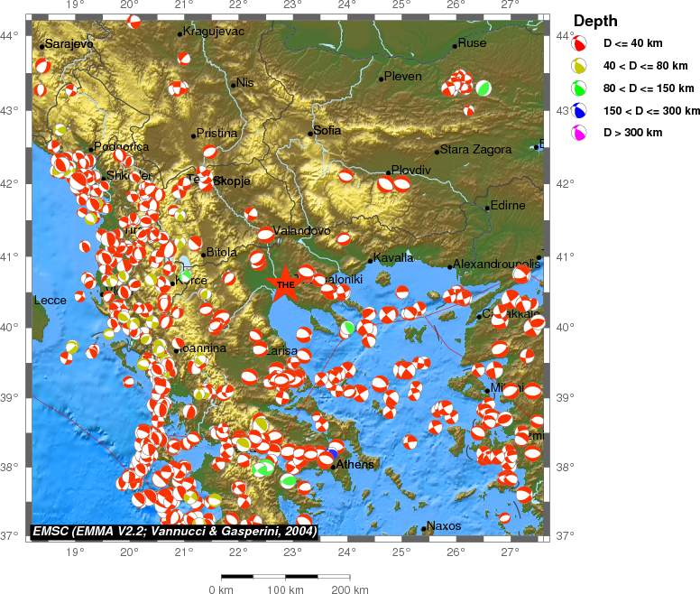The image size is (700, 594).
Task: Select the green focal mechanism beside Korce
Action: click(x=186, y=274)
